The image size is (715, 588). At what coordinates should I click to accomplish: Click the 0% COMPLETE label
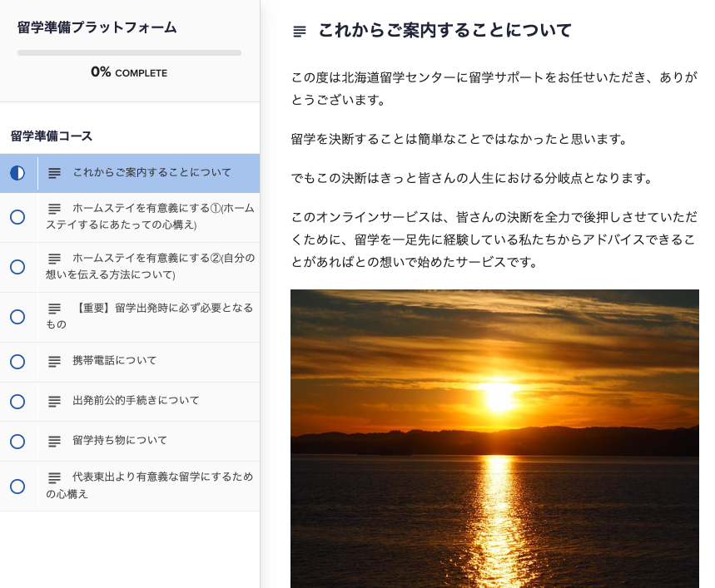tap(129, 72)
